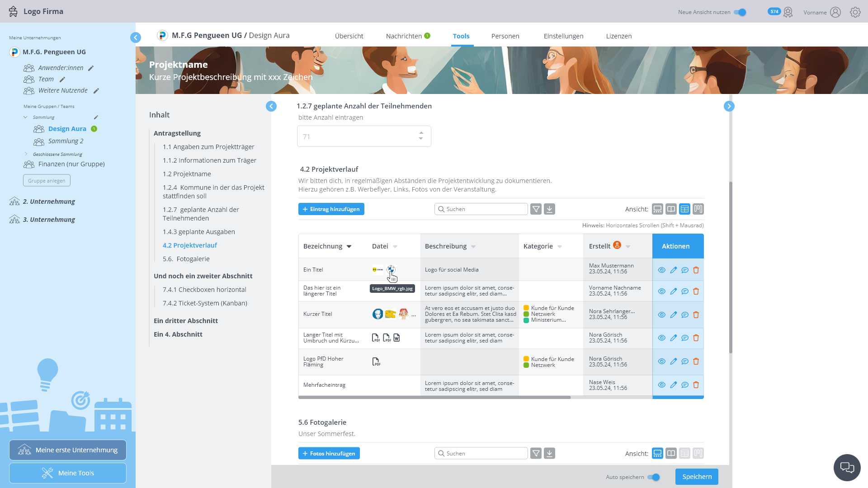View the Ein Titel entry via eye icon

662,270
